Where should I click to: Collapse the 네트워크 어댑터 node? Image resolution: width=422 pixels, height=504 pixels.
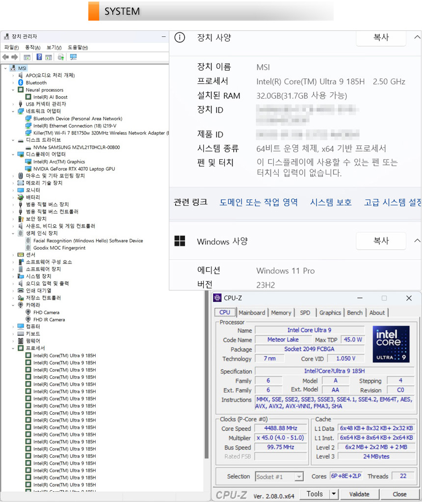click(x=13, y=111)
